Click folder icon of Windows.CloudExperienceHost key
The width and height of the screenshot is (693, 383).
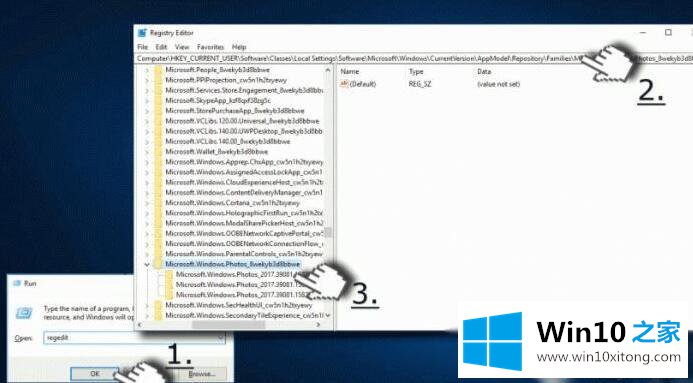tap(159, 182)
